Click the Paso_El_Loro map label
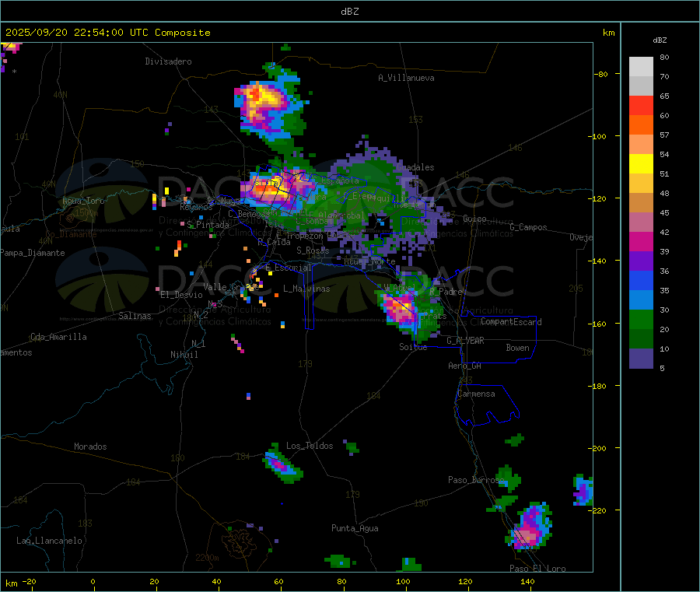This screenshot has width=700, height=592. click(x=537, y=569)
